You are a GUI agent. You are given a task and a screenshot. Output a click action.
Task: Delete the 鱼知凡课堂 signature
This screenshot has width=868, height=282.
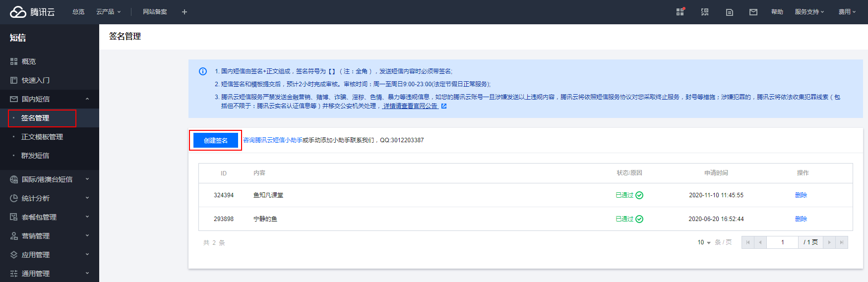(801, 195)
